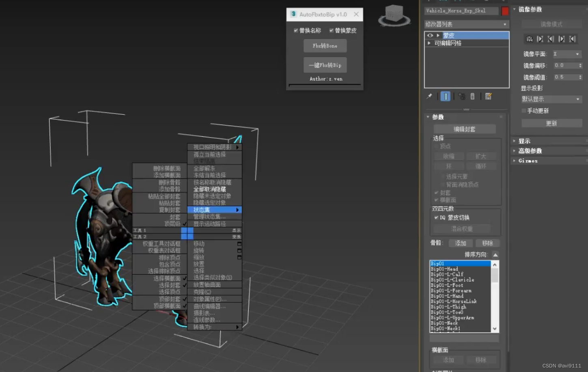
Task: Click the third icon in mirror tools row
Action: coord(551,39)
